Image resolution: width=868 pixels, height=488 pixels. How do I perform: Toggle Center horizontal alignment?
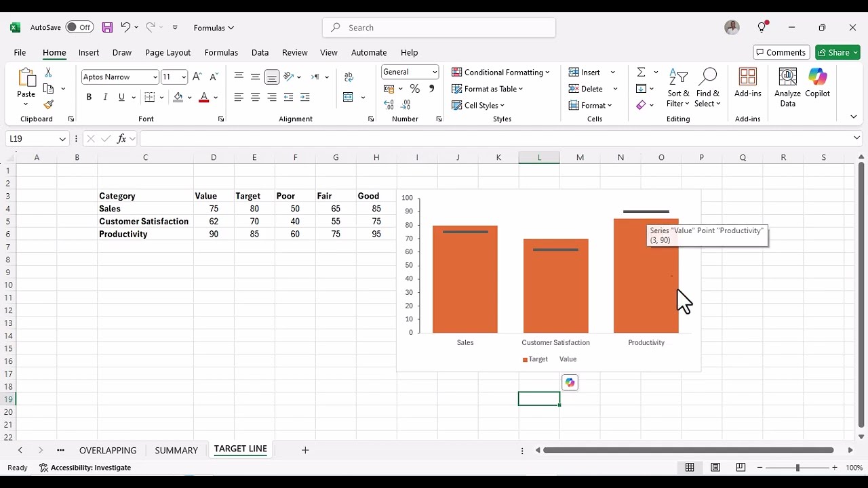pyautogui.click(x=256, y=98)
